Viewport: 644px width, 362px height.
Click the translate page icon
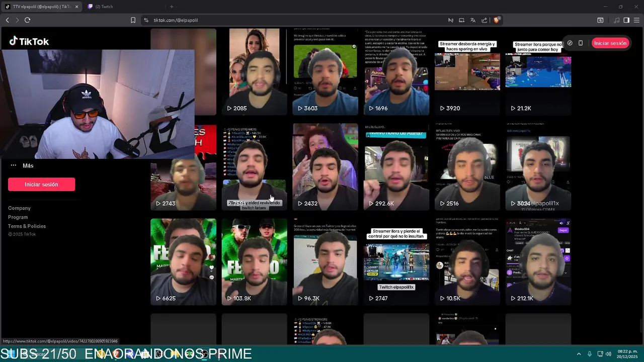473,20
